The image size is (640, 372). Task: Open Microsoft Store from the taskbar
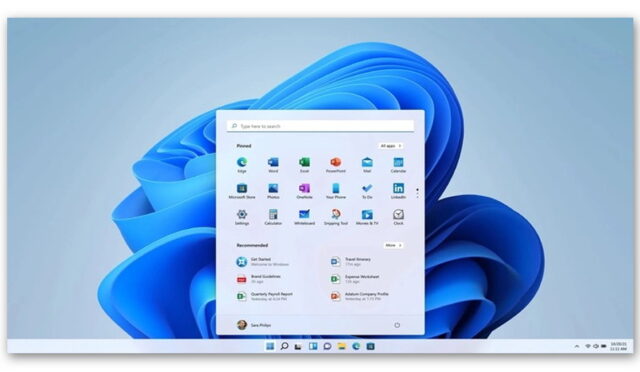[x=370, y=346]
